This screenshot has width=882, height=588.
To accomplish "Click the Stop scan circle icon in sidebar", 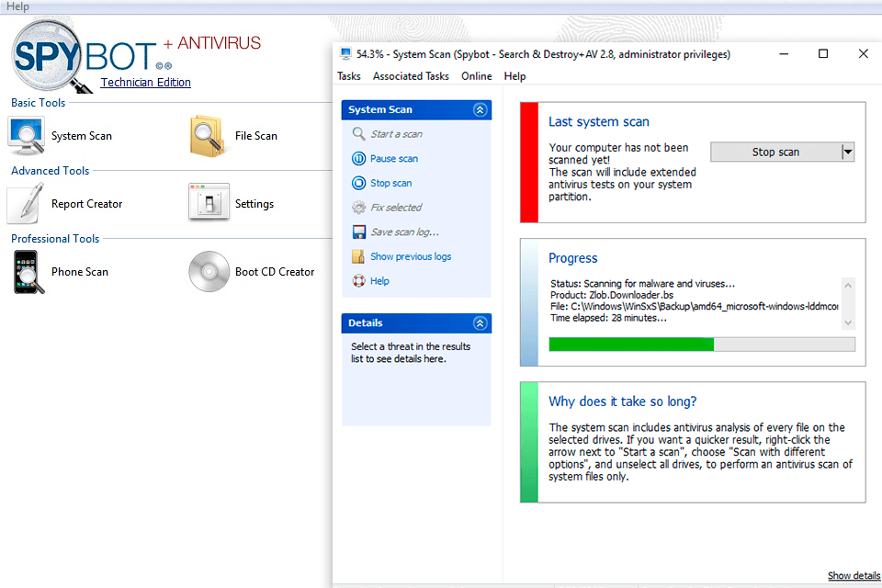I will point(358,183).
